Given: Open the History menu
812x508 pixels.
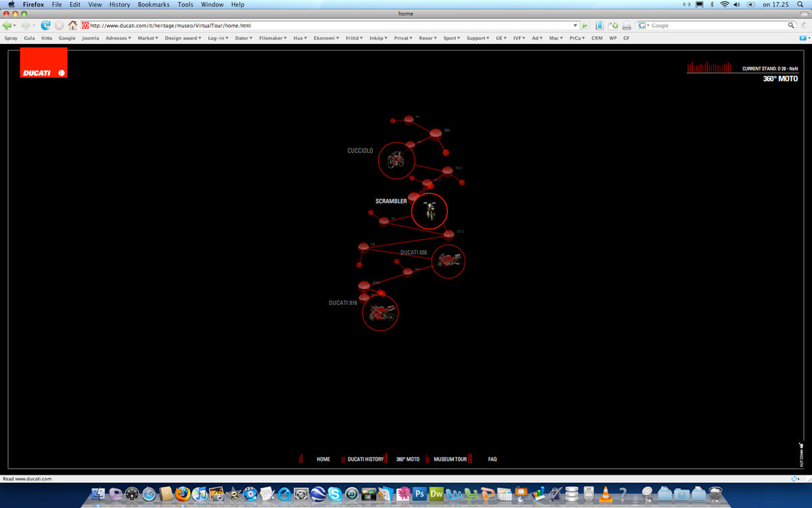Looking at the screenshot, I should point(120,4).
